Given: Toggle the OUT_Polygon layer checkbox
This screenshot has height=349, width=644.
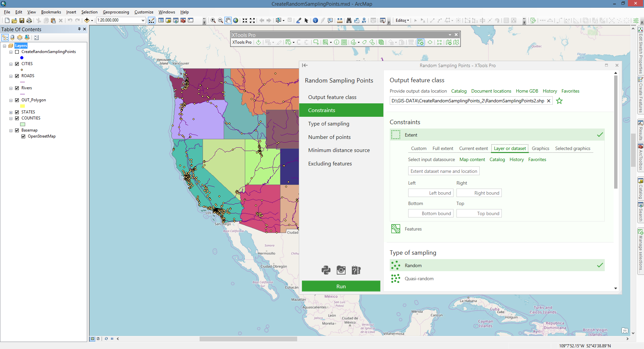Looking at the screenshot, I should pos(17,100).
